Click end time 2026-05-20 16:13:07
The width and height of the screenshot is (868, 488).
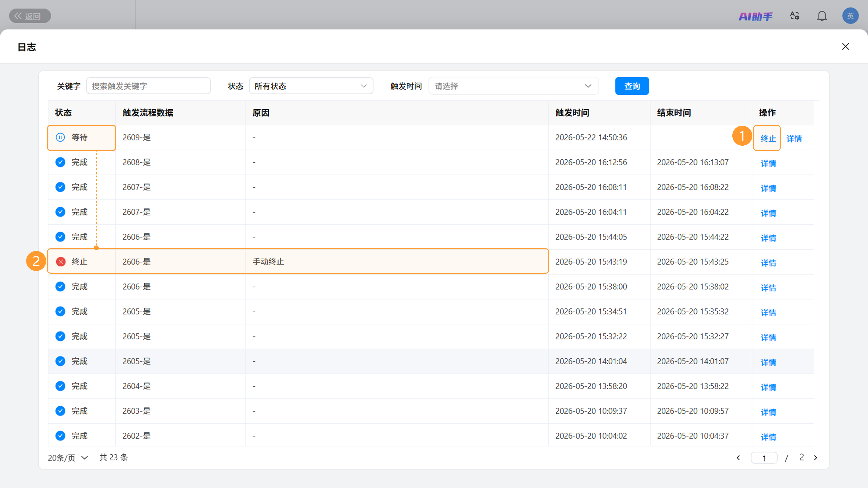click(x=693, y=162)
